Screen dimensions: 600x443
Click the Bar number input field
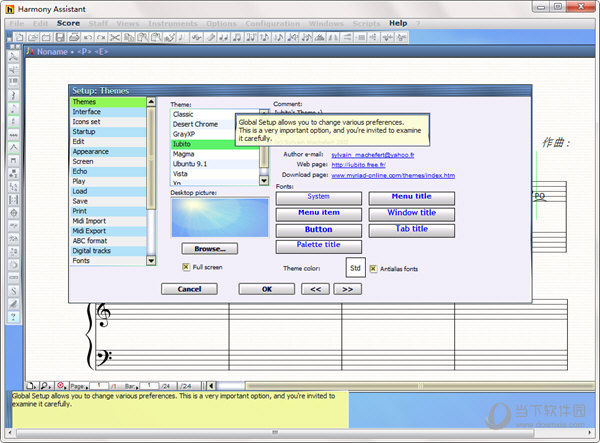(x=149, y=386)
